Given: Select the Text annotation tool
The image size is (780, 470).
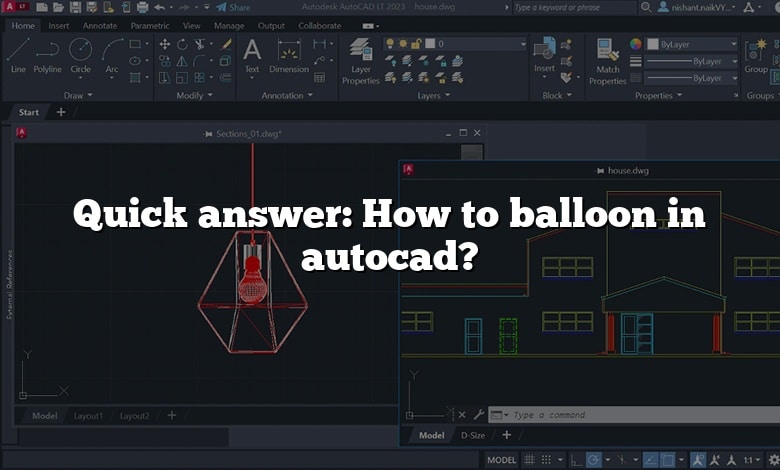Looking at the screenshot, I should click(x=252, y=56).
